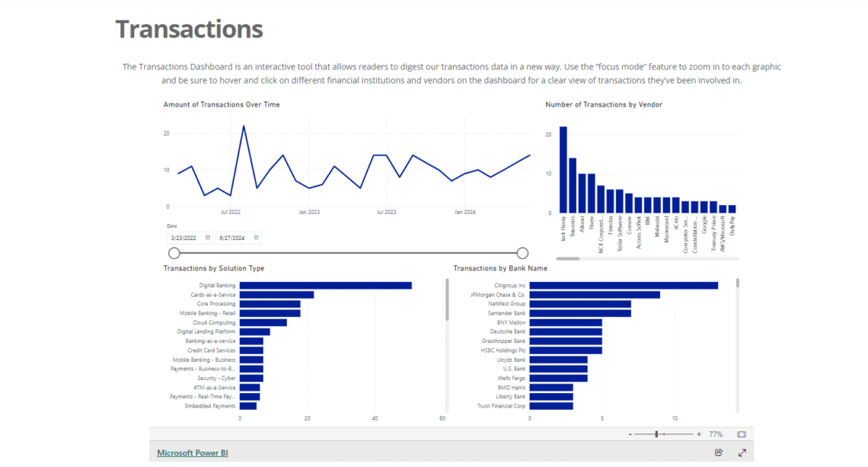
Task: Click the 'BMO Harris' label
Action: click(512, 388)
